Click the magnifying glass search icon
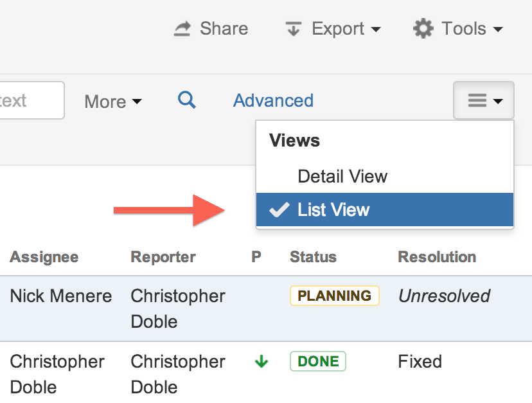The height and width of the screenshot is (403, 532). [187, 100]
